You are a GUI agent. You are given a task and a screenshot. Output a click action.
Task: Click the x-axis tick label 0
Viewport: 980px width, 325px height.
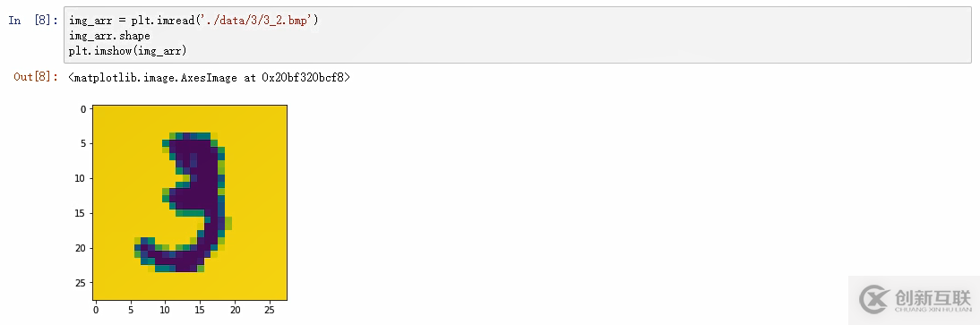pos(96,309)
